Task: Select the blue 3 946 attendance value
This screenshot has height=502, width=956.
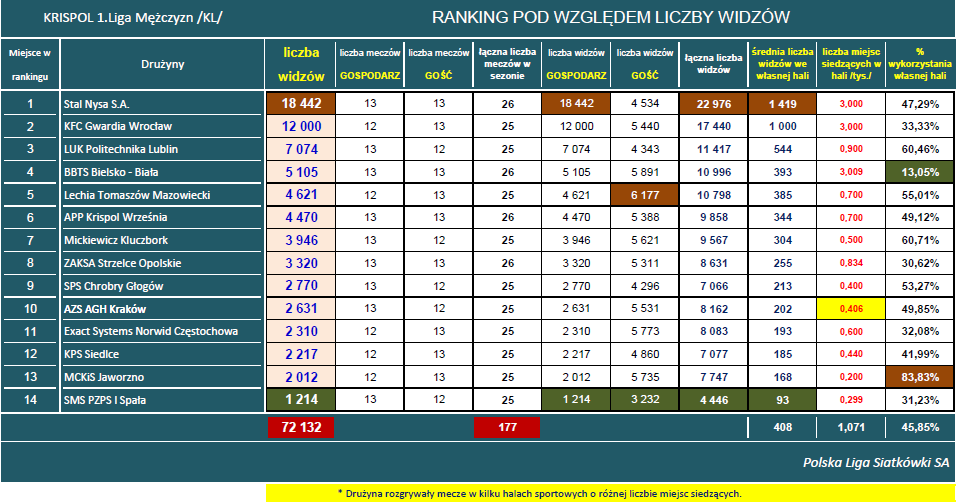Action: coord(301,240)
